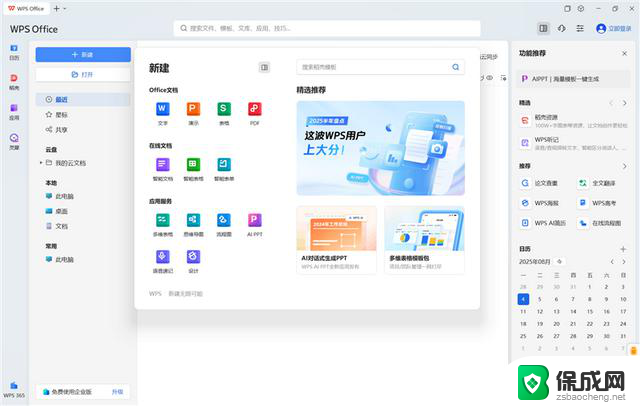The height and width of the screenshot is (406, 640).
Task: Add a new calendar event plus
Action: [x=623, y=249]
